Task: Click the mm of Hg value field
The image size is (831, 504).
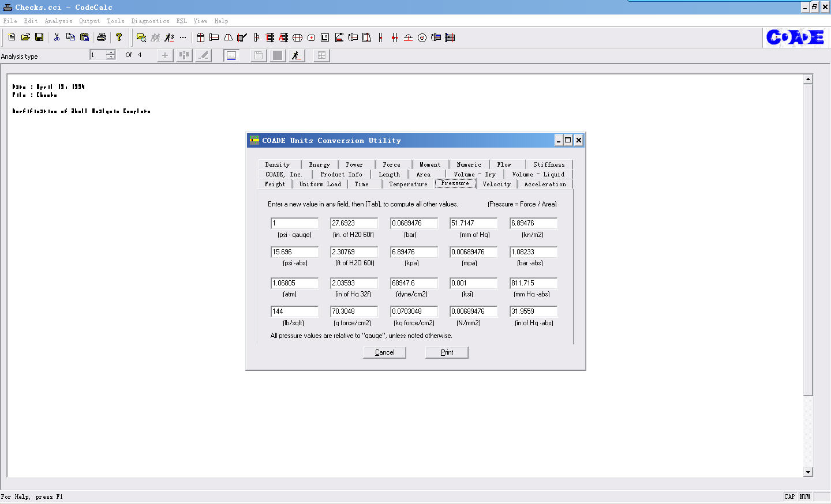Action: pos(473,223)
